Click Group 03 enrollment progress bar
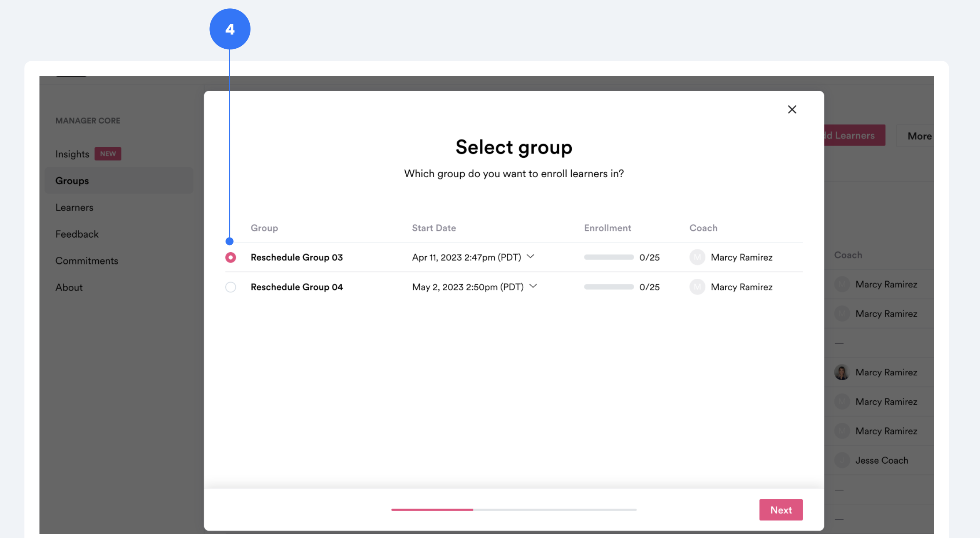980x538 pixels. click(608, 257)
